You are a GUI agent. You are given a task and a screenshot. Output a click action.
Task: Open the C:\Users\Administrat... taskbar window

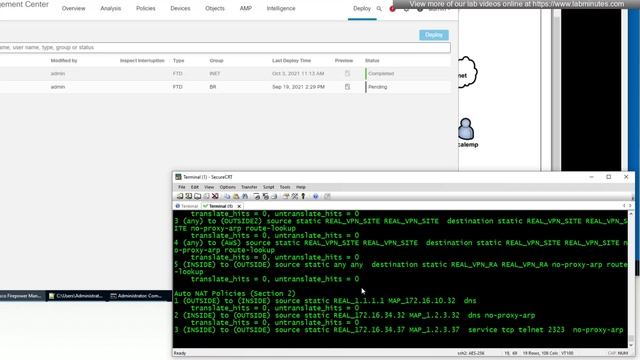(x=76, y=296)
